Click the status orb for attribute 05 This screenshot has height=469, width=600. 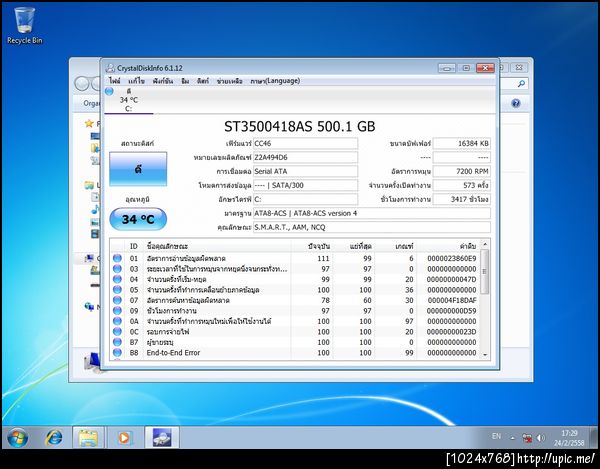(x=117, y=290)
